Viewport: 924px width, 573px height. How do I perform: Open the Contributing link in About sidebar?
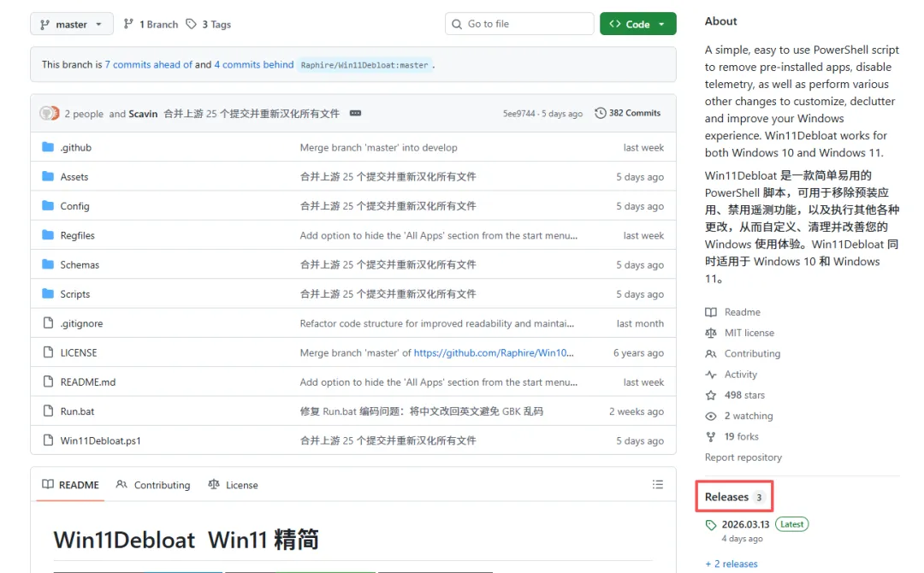pos(752,353)
